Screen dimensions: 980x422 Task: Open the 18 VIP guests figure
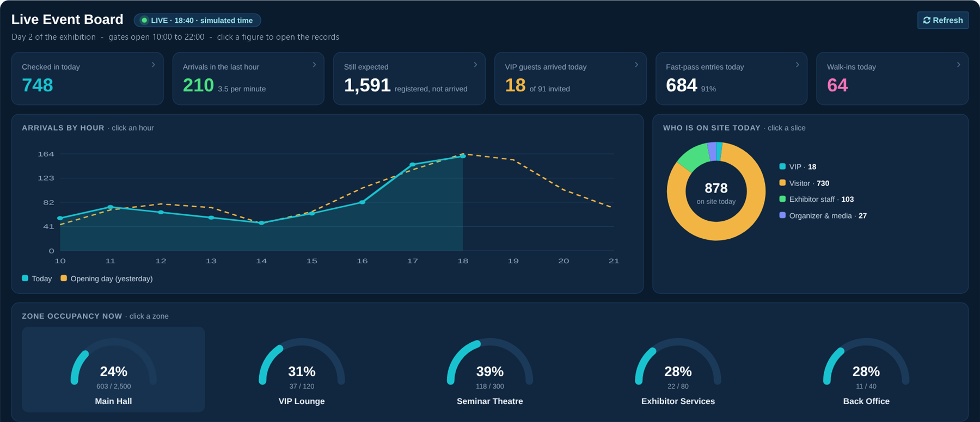(515, 85)
